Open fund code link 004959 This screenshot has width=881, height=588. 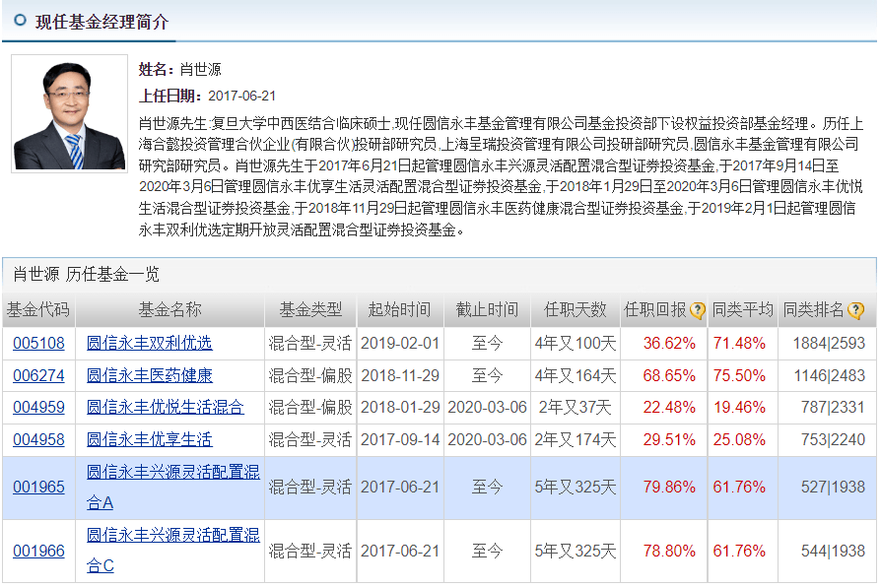point(38,407)
